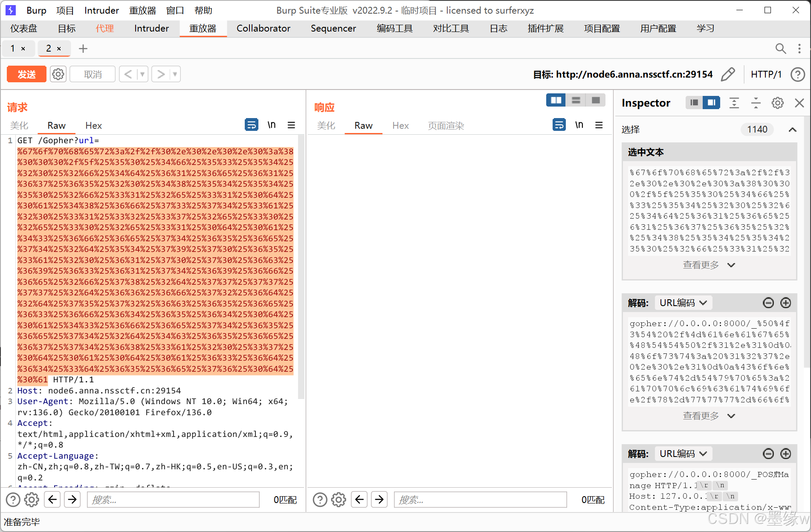Close Repeater tab 1
This screenshot has width=811, height=532.
point(23,49)
